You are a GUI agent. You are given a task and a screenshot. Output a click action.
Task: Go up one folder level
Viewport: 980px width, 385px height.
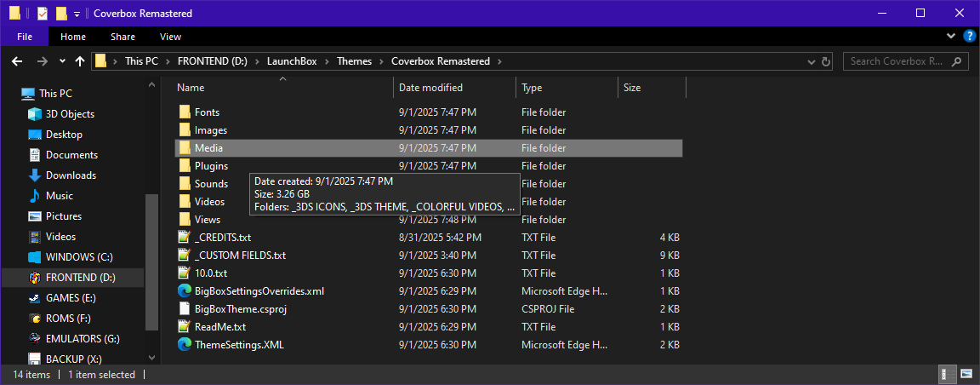pyautogui.click(x=79, y=61)
